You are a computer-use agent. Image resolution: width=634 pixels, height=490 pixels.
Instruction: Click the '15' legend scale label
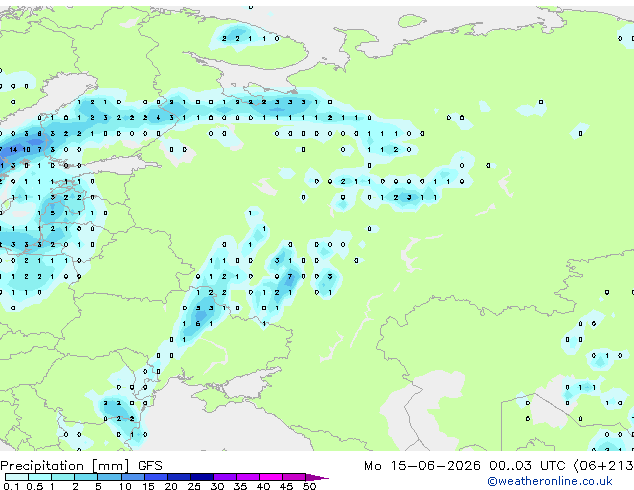click(x=148, y=486)
